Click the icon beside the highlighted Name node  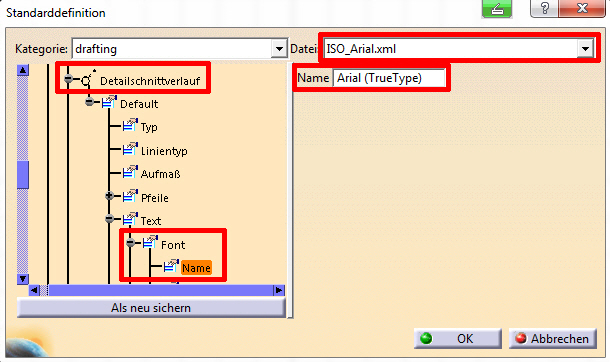[x=171, y=266]
